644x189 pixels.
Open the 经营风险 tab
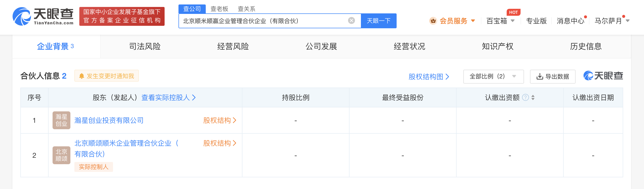(x=233, y=46)
